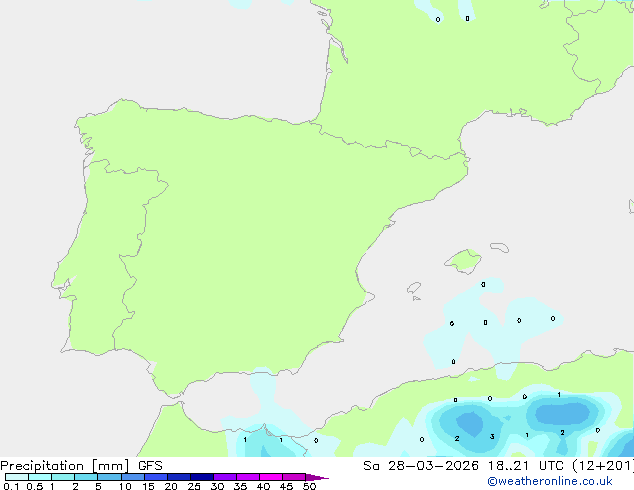Click the Mallorca island on the map

click(464, 261)
